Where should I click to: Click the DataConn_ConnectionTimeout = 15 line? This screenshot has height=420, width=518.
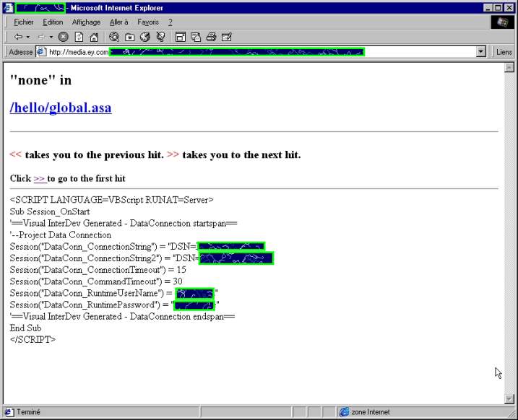[x=98, y=270]
